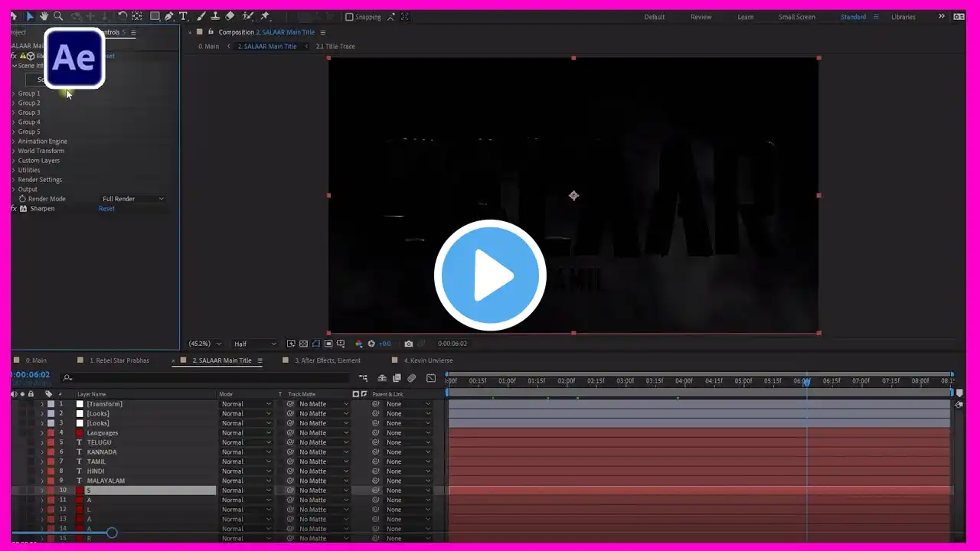Select the Horizontal Type tool
Screen dimensions: 980x551
[183, 16]
